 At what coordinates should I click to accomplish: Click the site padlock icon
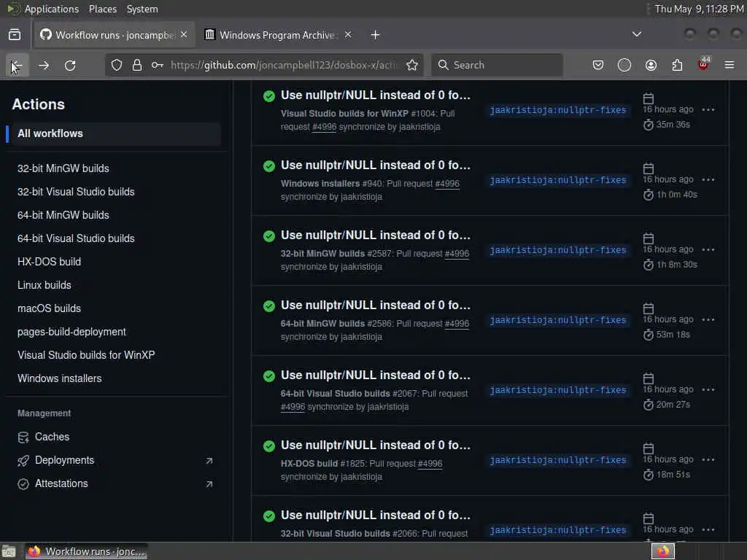137,65
